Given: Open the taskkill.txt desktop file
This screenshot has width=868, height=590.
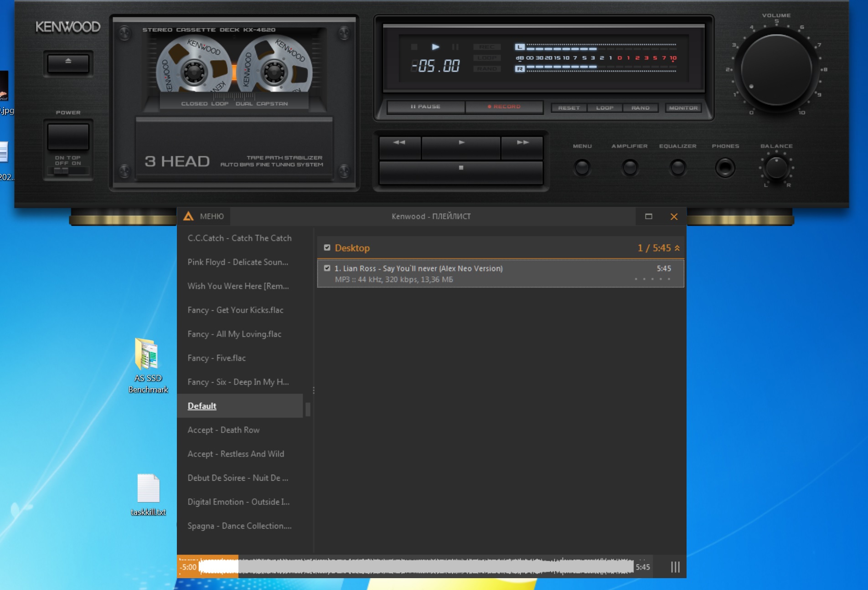Looking at the screenshot, I should [148, 495].
